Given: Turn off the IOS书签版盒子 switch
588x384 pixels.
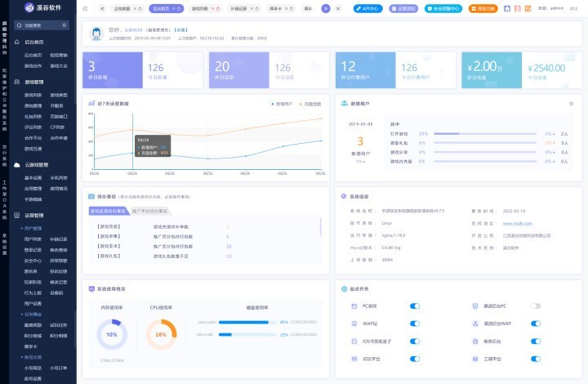Looking at the screenshot, I should (414, 340).
